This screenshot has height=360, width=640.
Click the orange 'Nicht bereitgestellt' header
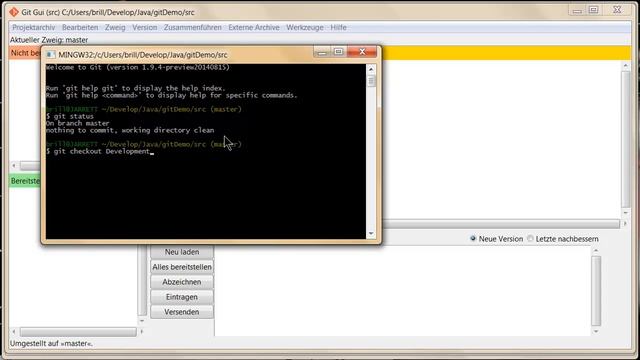[x=25, y=53]
